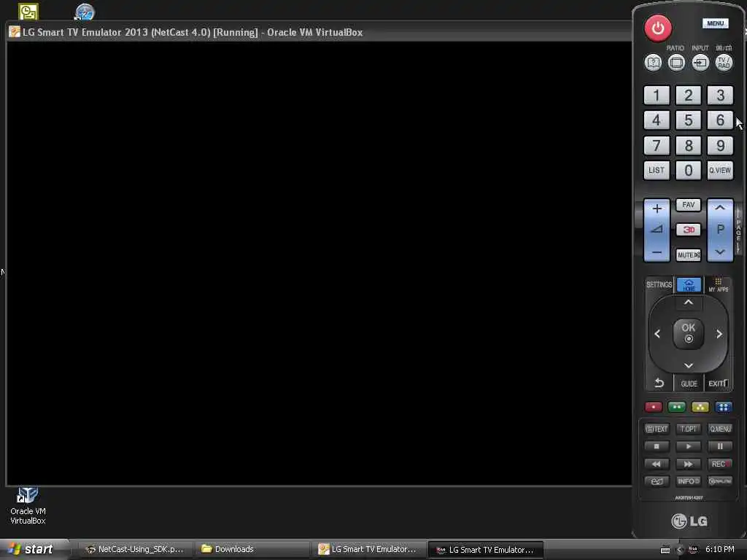Click the TEXT teletext button
Screen dimensions: 747x560
(657, 429)
